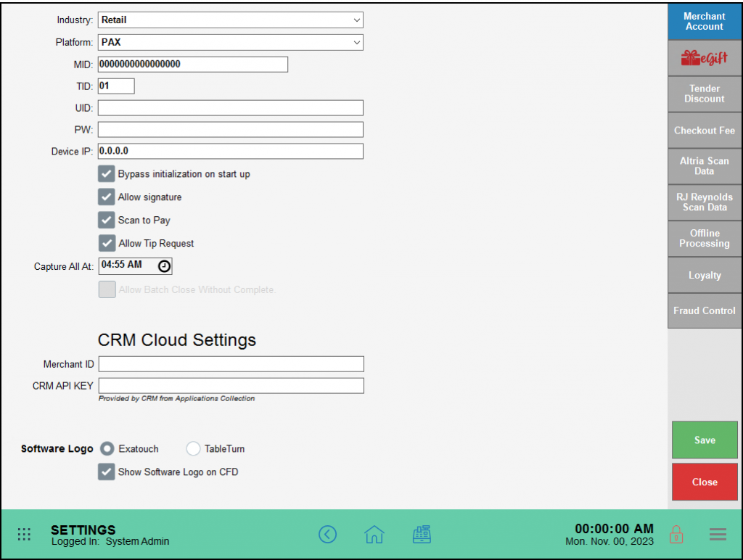This screenshot has height=560, width=743.
Task: Switch to the Tender Discount tab
Action: [704, 94]
